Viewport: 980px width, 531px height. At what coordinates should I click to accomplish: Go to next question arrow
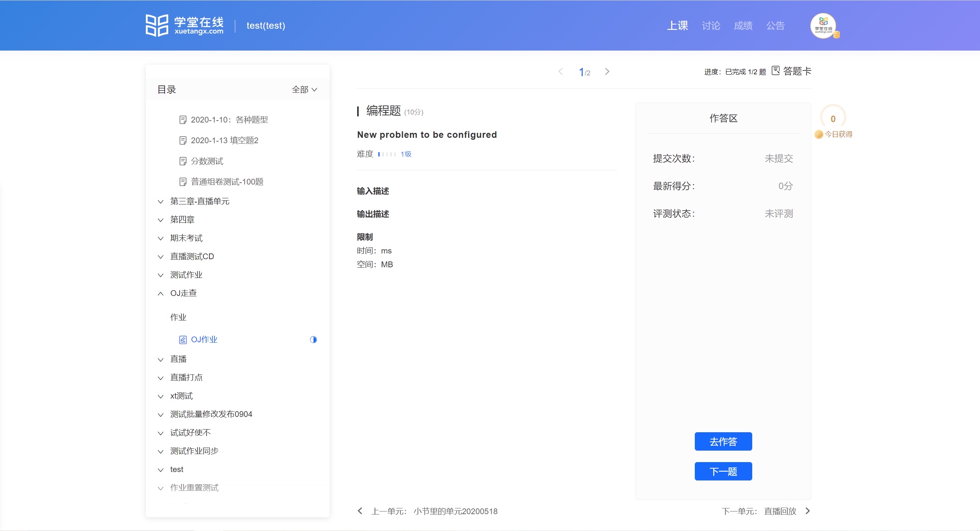click(607, 72)
